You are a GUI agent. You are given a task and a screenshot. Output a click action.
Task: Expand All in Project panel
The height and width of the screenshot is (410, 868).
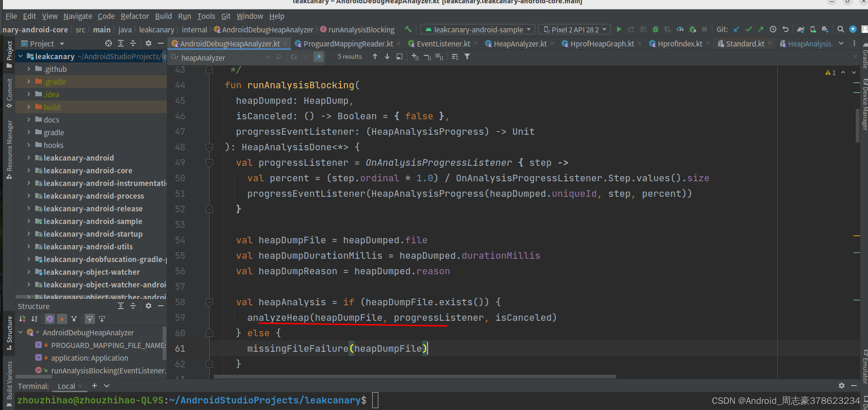pyautogui.click(x=121, y=43)
